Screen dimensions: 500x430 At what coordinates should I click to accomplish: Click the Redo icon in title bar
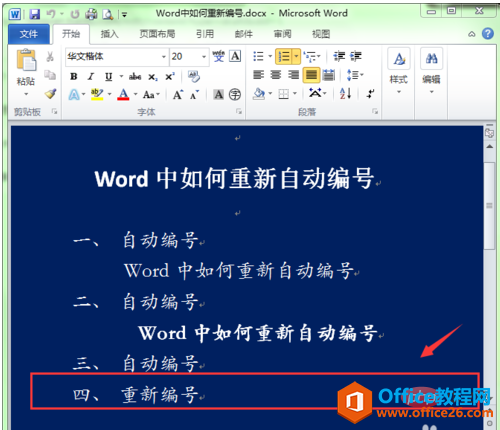coord(75,14)
